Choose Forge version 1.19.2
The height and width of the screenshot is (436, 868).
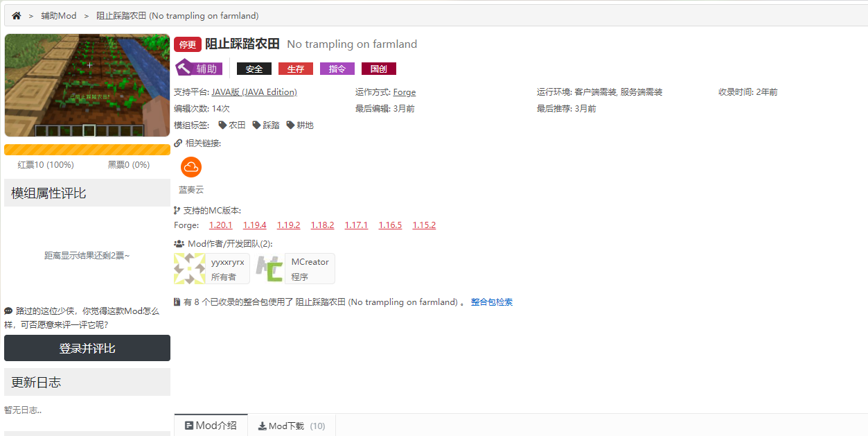289,225
